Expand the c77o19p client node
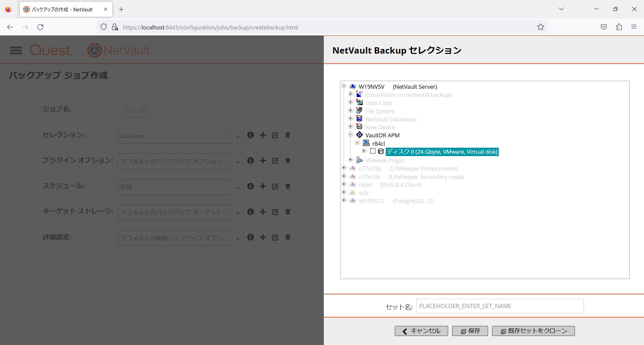This screenshot has width=644, height=345. click(x=344, y=168)
